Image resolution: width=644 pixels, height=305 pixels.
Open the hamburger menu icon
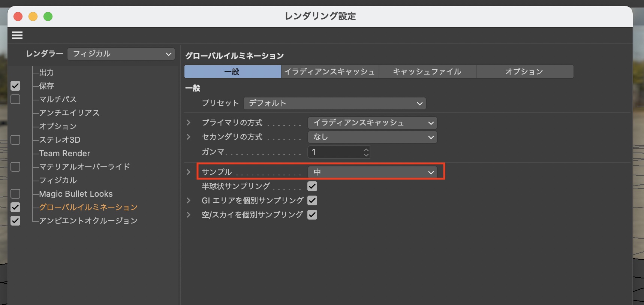pyautogui.click(x=17, y=35)
